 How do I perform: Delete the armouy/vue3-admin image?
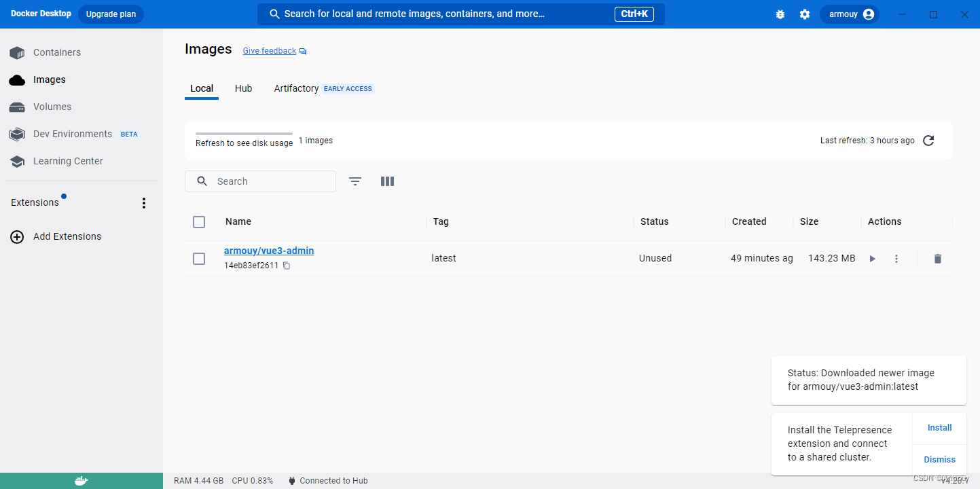[x=938, y=259]
